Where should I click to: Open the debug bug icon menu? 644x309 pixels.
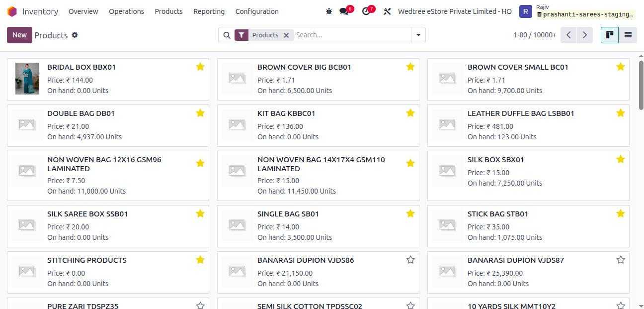click(328, 11)
